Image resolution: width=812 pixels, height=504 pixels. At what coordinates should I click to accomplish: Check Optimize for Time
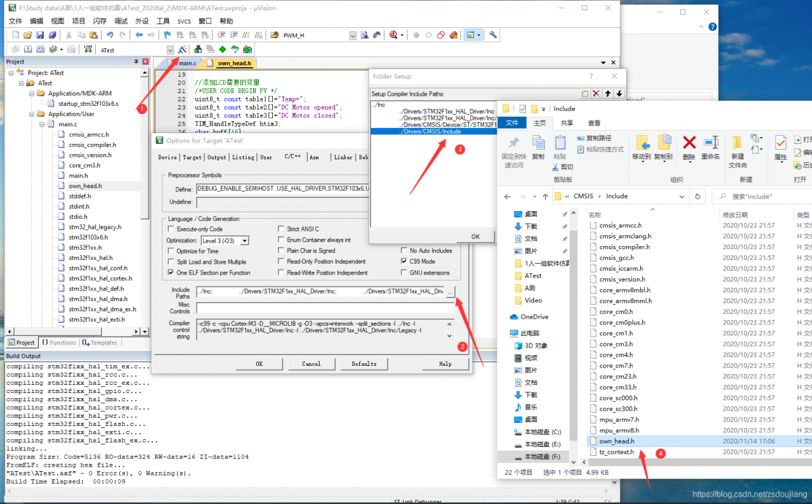(x=171, y=251)
